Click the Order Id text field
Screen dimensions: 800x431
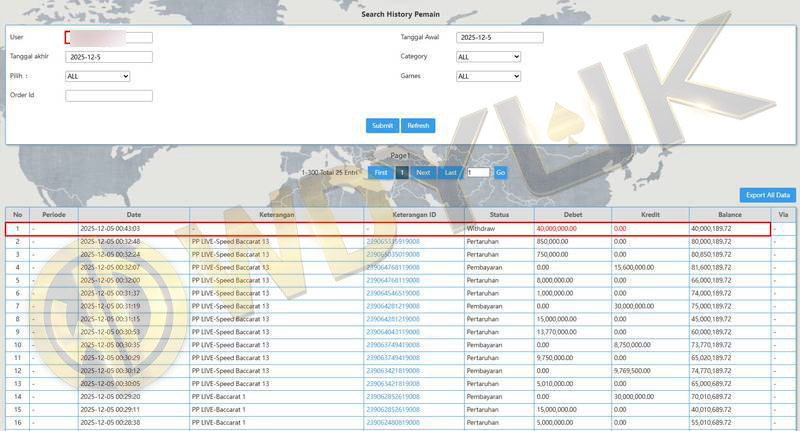click(109, 96)
